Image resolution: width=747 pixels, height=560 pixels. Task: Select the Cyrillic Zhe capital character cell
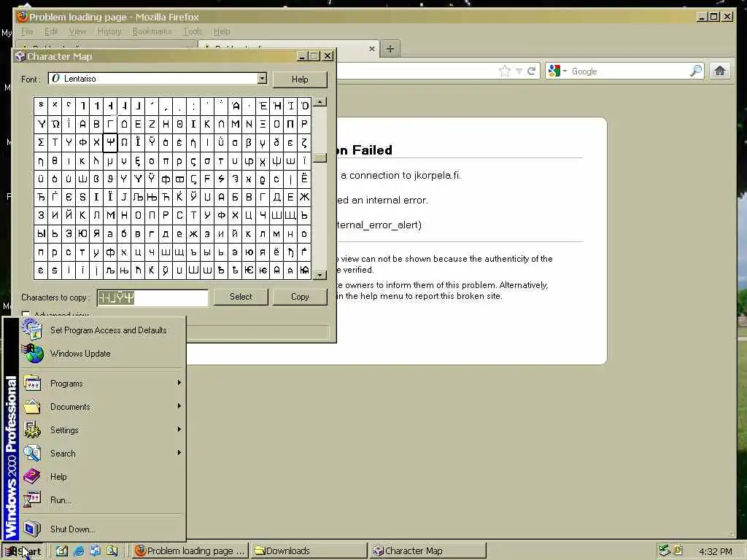304,197
